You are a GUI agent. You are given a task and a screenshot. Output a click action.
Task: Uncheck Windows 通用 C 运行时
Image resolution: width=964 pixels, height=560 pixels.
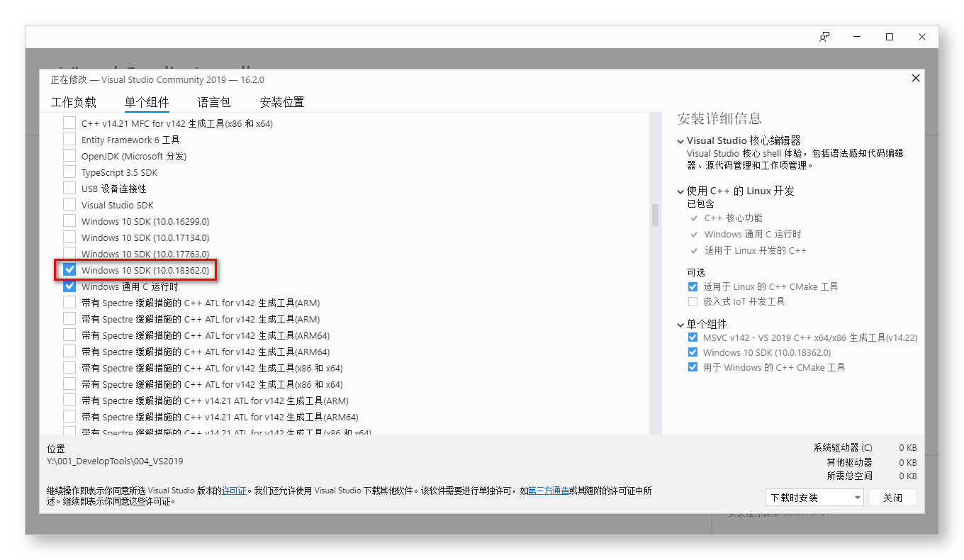click(x=69, y=286)
